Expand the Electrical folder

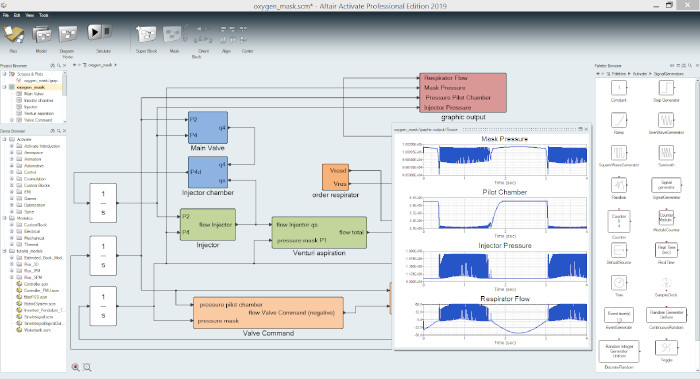click(12, 231)
